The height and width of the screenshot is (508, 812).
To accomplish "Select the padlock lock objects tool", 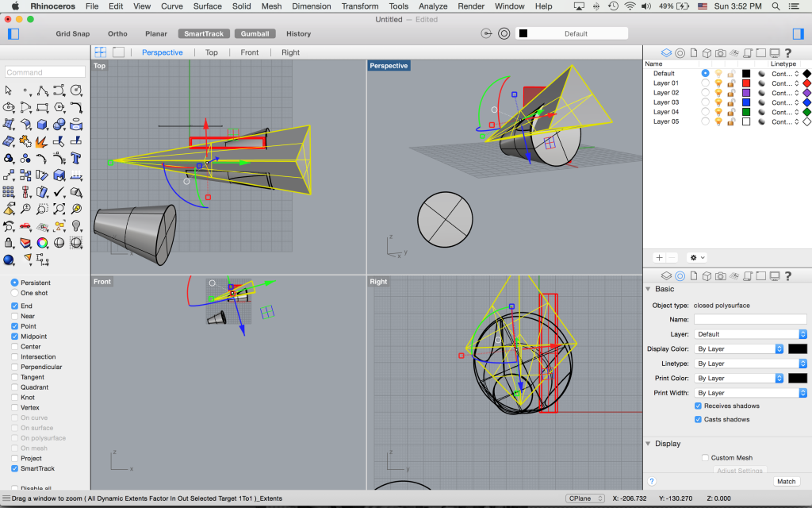I will click(x=9, y=243).
